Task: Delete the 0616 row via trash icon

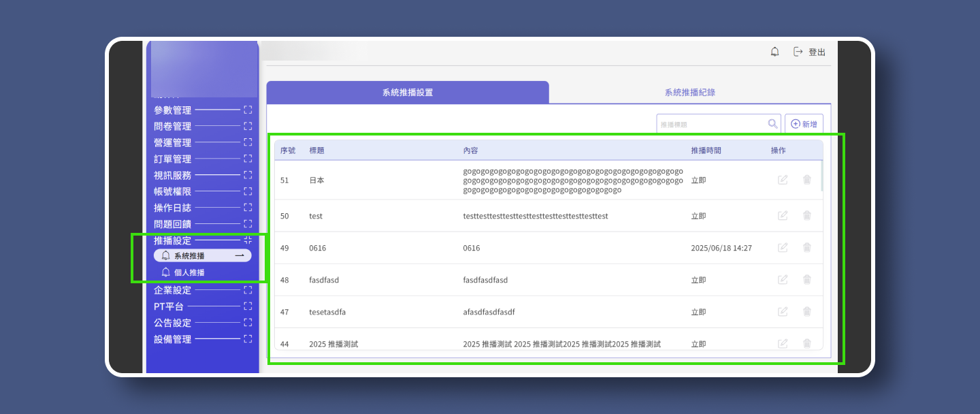Action: pyautogui.click(x=806, y=248)
